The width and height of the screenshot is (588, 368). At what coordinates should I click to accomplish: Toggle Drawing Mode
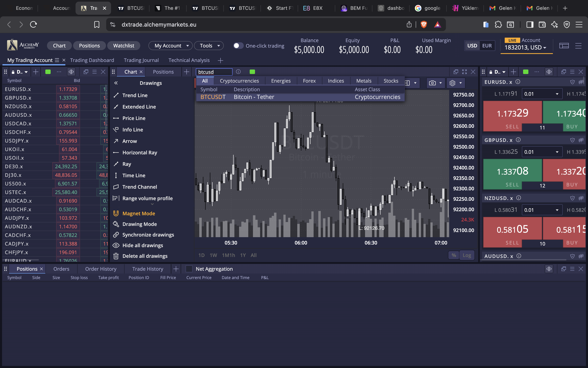tap(135, 224)
